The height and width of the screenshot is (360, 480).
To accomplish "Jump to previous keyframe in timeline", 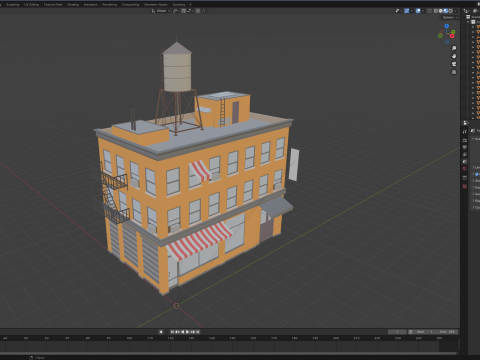I will [x=177, y=332].
